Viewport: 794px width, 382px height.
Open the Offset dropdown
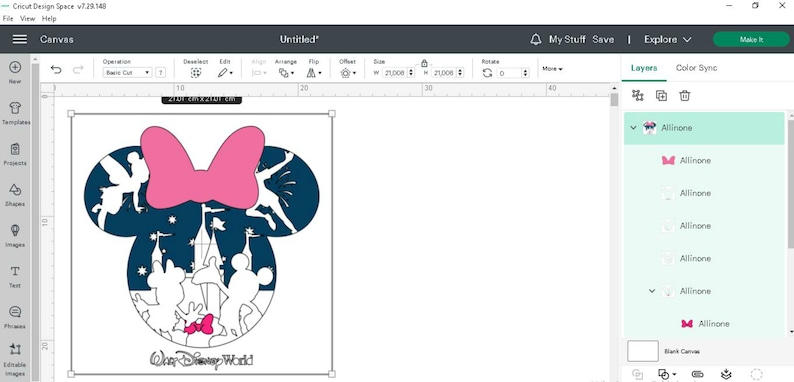click(x=348, y=73)
